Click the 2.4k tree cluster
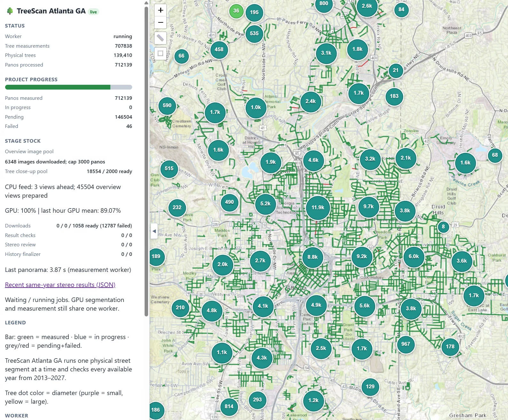Image resolution: width=508 pixels, height=420 pixels. click(x=311, y=101)
